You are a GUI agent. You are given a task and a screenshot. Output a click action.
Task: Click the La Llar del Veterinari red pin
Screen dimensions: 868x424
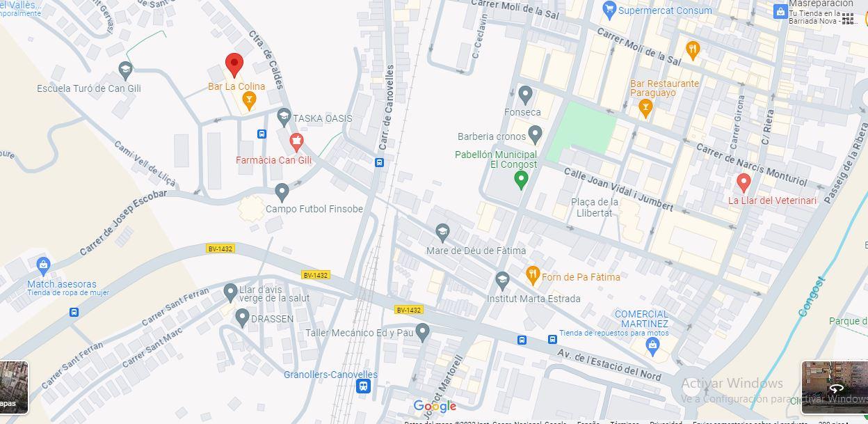pyautogui.click(x=744, y=183)
